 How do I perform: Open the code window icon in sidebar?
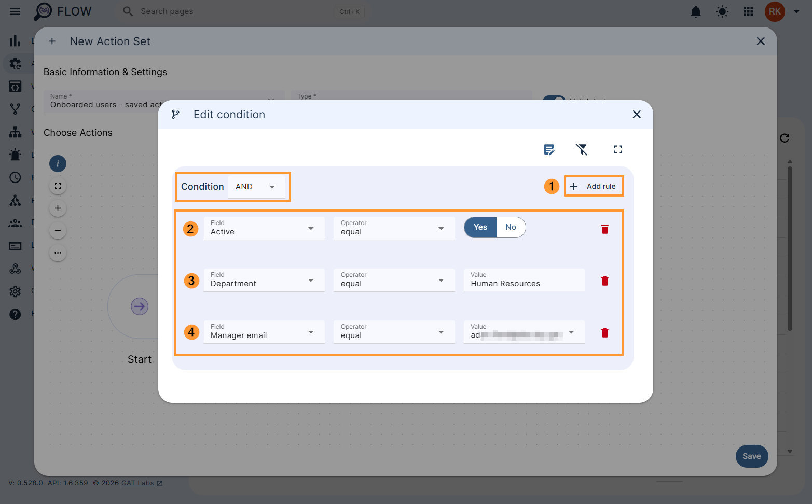15,86
